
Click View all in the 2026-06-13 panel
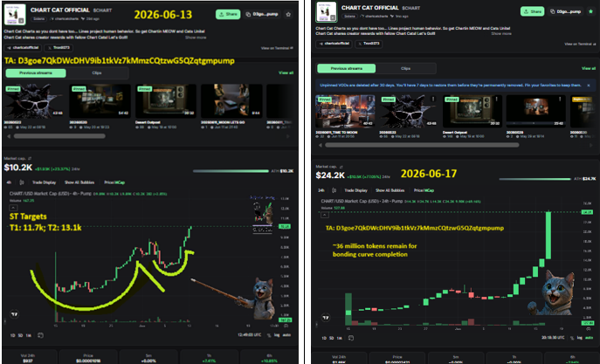click(x=286, y=72)
